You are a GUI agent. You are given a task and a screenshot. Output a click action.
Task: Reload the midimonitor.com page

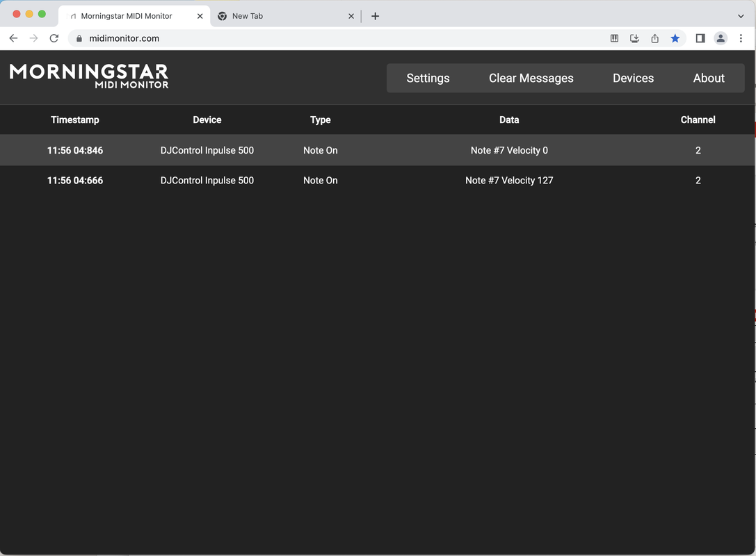point(54,38)
